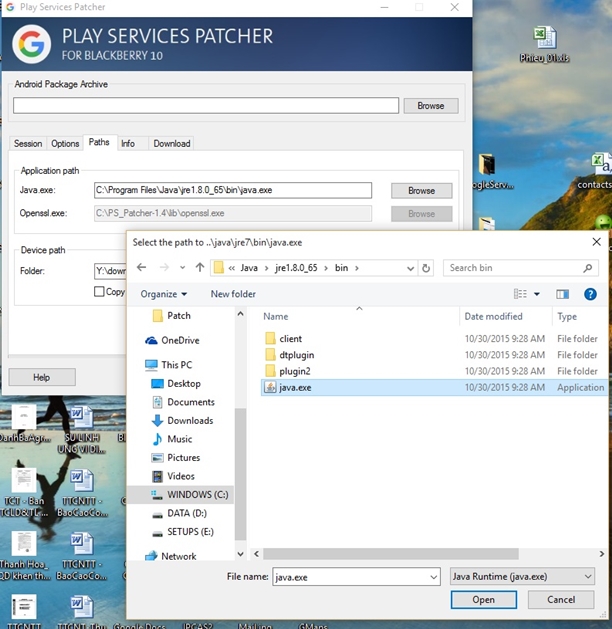Go up one folder level
Screen dimensions: 612x629
click(x=200, y=268)
